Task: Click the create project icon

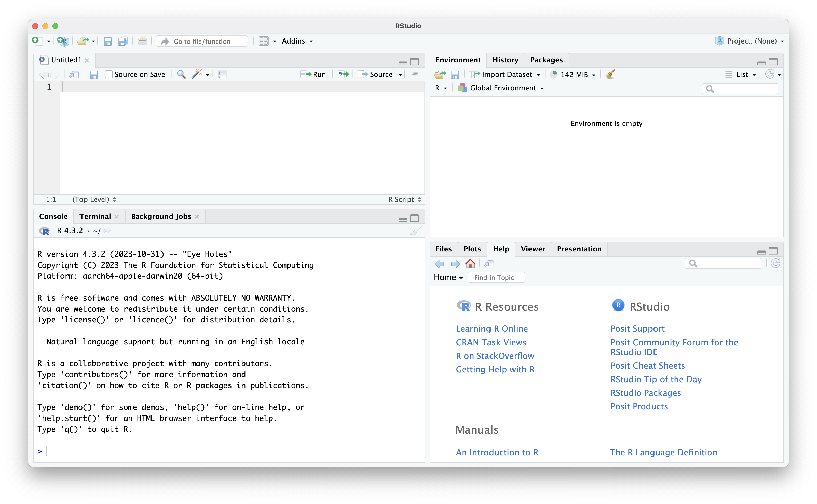Action: pyautogui.click(x=63, y=41)
